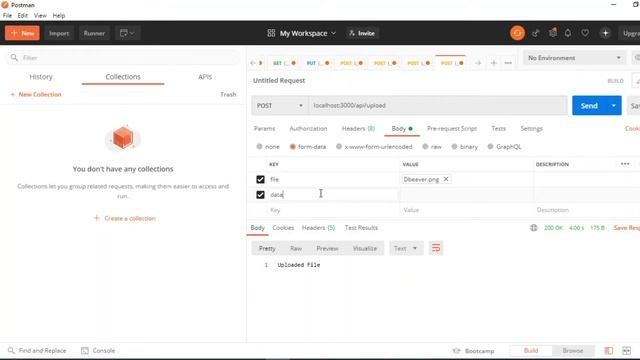Send the request with Send button
The height and width of the screenshot is (360, 640).
pyautogui.click(x=589, y=106)
